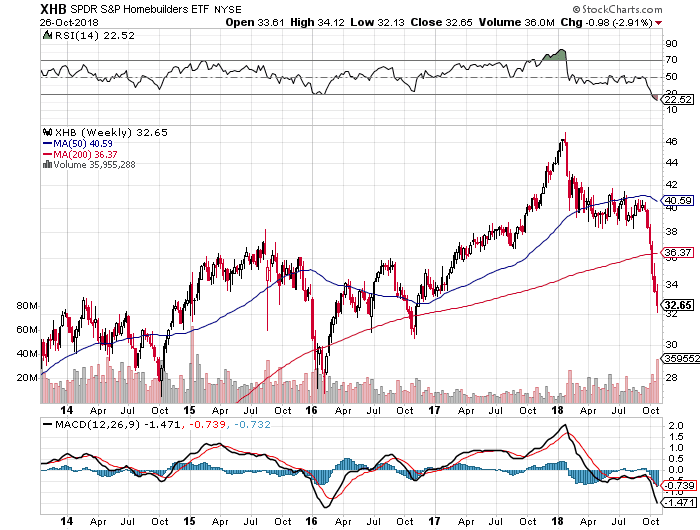Click the RSI(14) legend mountain icon
The height and width of the screenshot is (530, 700).
coord(47,35)
